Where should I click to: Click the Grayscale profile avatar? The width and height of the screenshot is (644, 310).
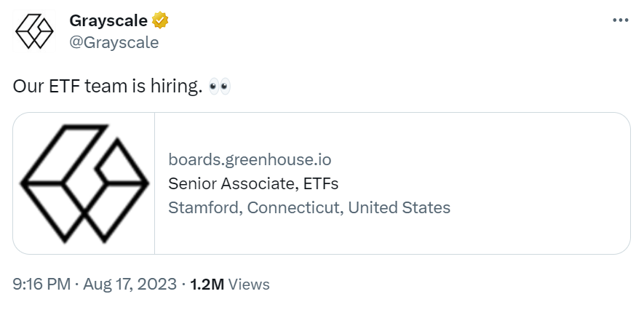pyautogui.click(x=35, y=31)
